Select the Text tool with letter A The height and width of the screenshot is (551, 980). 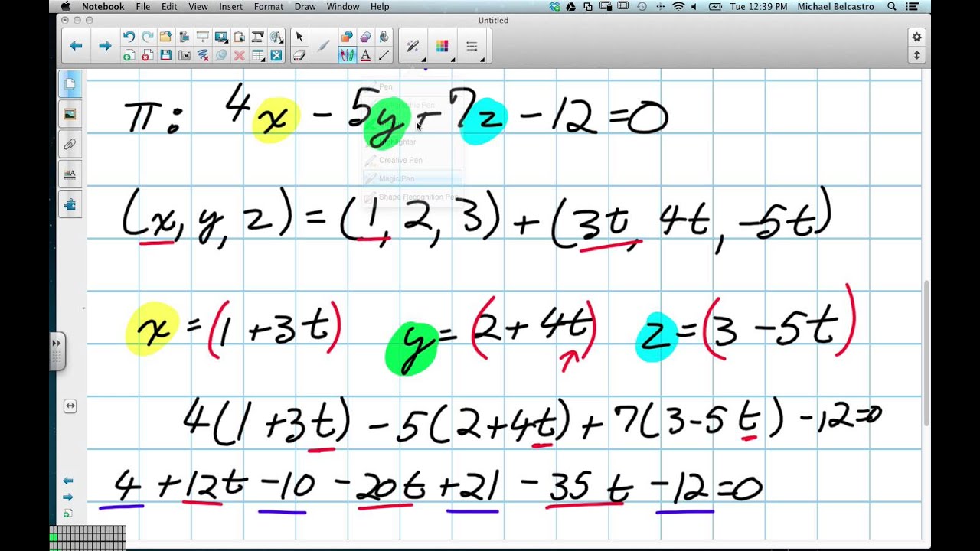coord(365,55)
